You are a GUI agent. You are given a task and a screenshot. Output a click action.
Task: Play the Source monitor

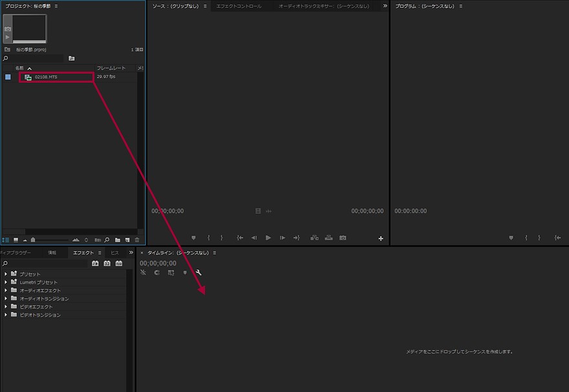(268, 238)
